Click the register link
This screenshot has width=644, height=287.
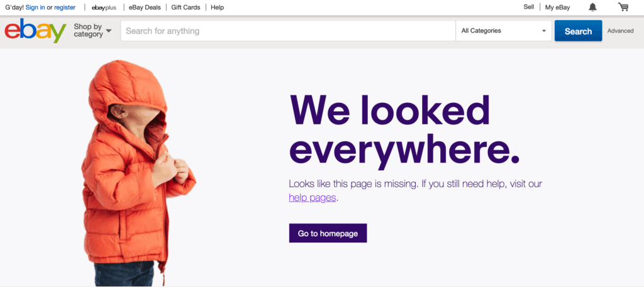click(x=65, y=8)
